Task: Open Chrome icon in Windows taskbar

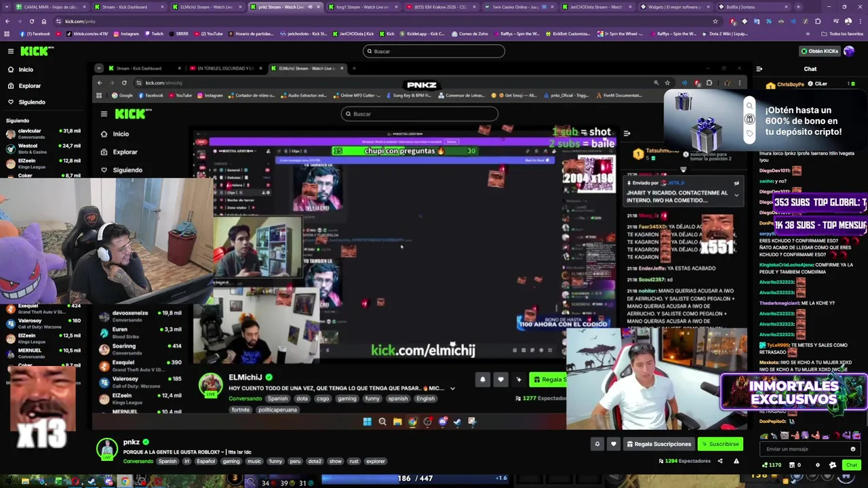Action: tap(124, 481)
